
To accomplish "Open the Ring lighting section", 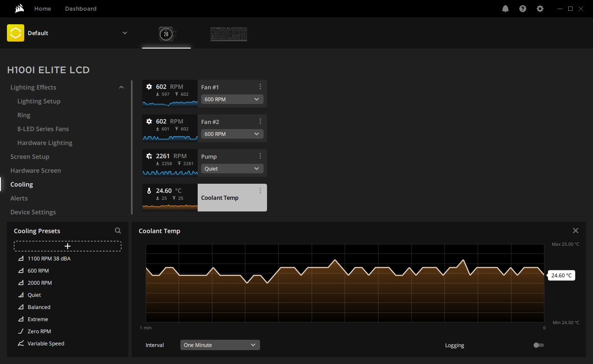I will click(x=24, y=115).
